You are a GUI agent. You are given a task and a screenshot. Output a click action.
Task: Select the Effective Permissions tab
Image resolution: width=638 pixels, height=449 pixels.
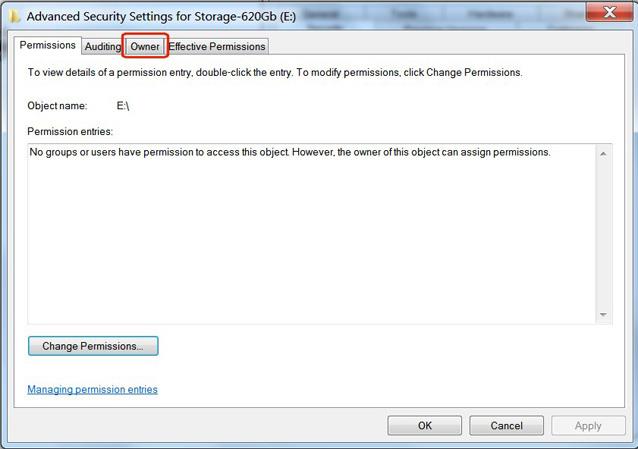(x=217, y=46)
